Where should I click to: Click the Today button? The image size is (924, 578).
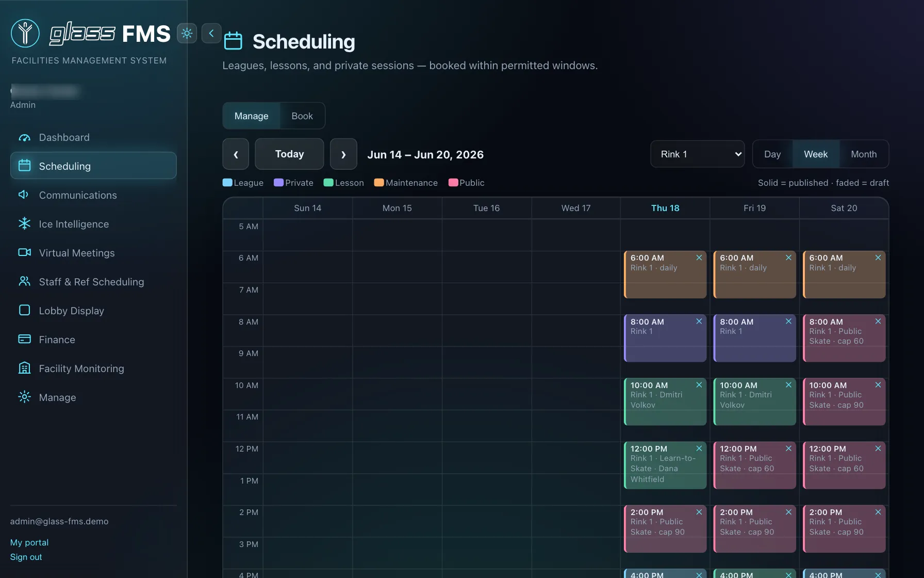pyautogui.click(x=289, y=154)
